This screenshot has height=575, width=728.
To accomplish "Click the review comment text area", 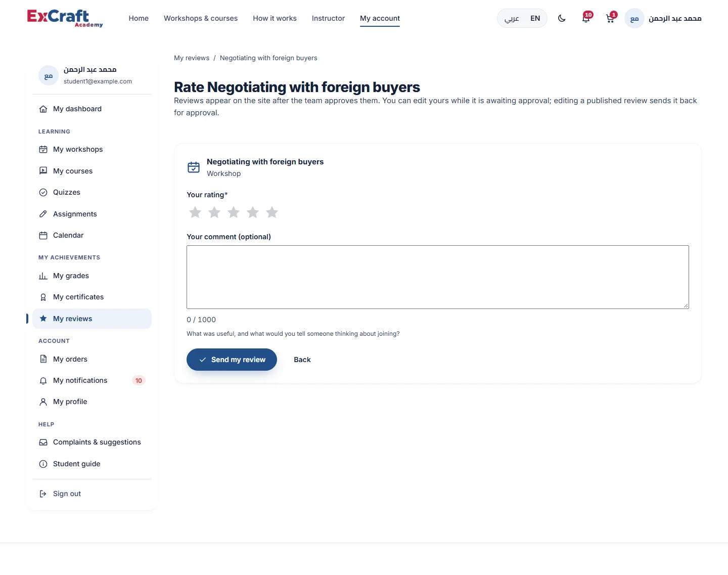I will click(438, 277).
